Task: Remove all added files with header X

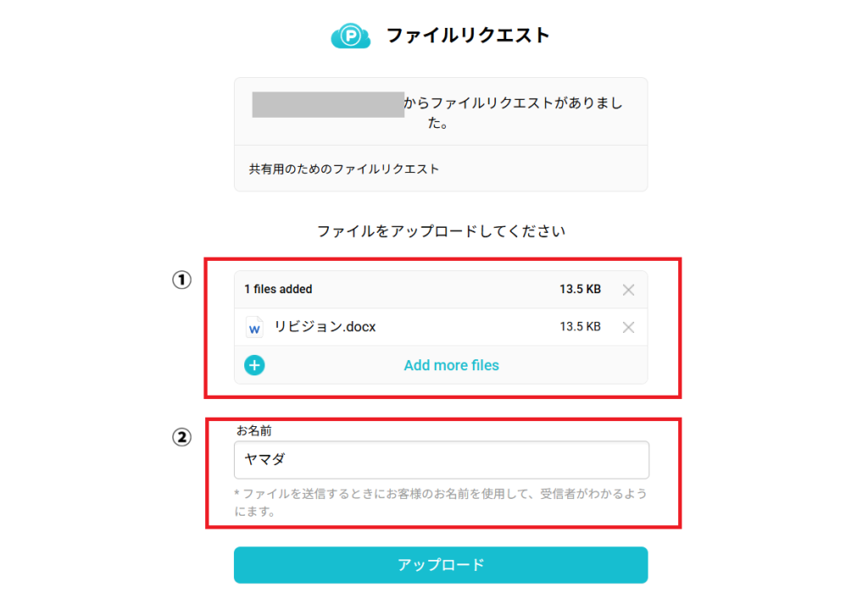Action: coord(628,290)
